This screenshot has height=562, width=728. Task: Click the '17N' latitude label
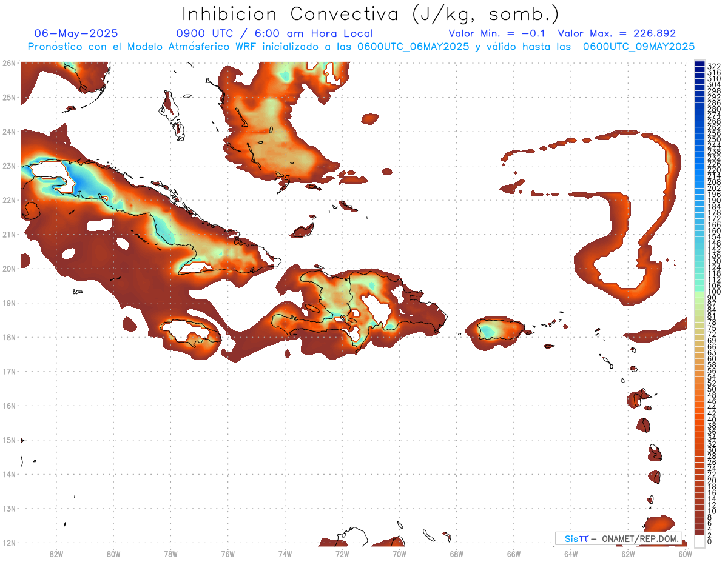8,371
